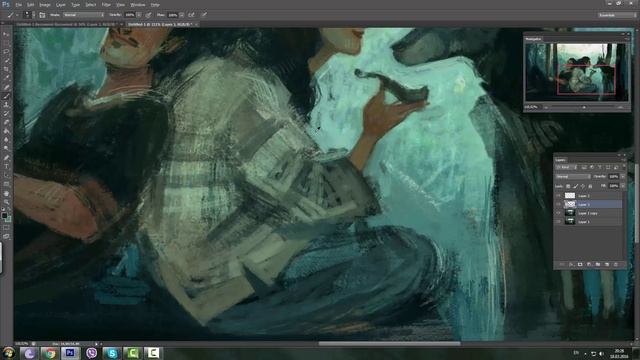Change screen mode from the toolbox
This screenshot has height=360, width=640.
tap(6, 236)
